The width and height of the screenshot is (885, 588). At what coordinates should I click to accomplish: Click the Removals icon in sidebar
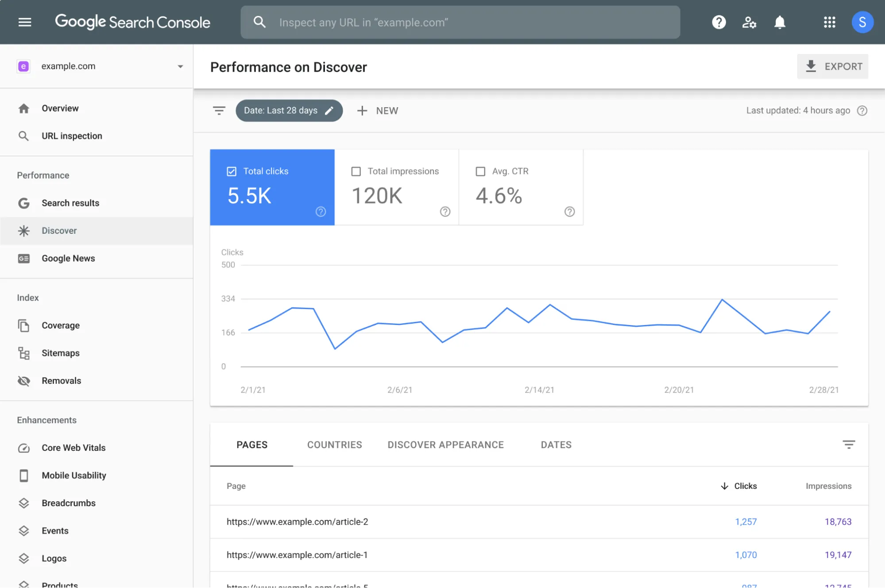(23, 381)
